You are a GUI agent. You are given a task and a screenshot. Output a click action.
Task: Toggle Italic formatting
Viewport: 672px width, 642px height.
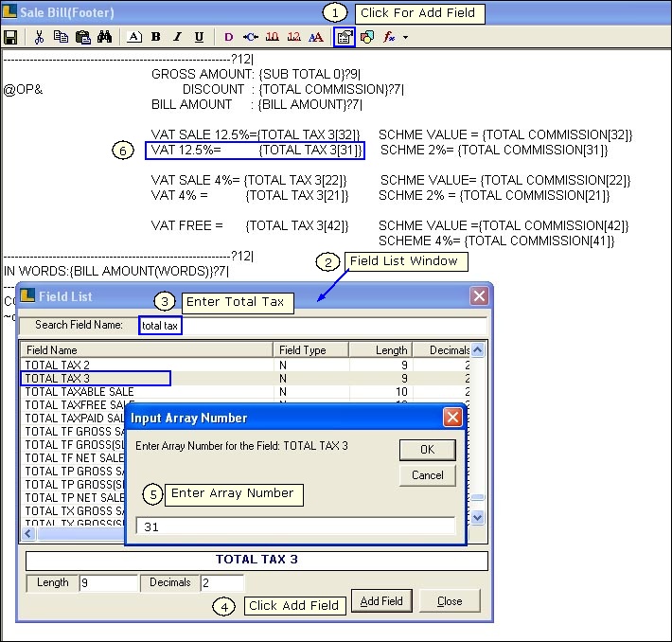[177, 37]
